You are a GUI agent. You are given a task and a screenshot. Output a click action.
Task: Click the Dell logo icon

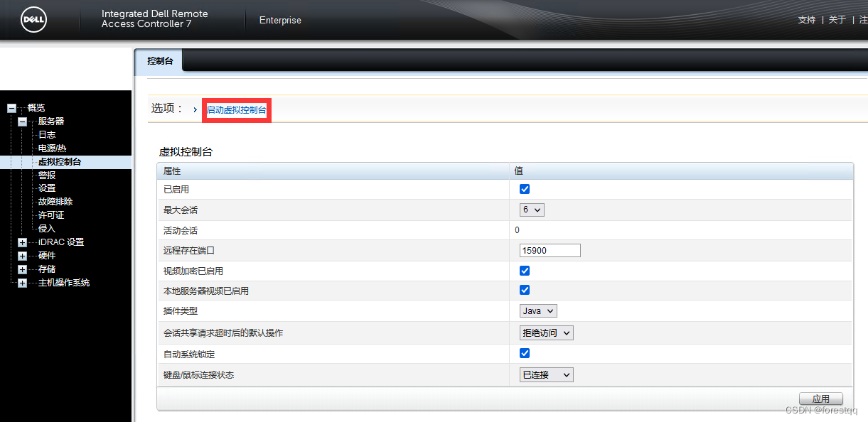33,20
